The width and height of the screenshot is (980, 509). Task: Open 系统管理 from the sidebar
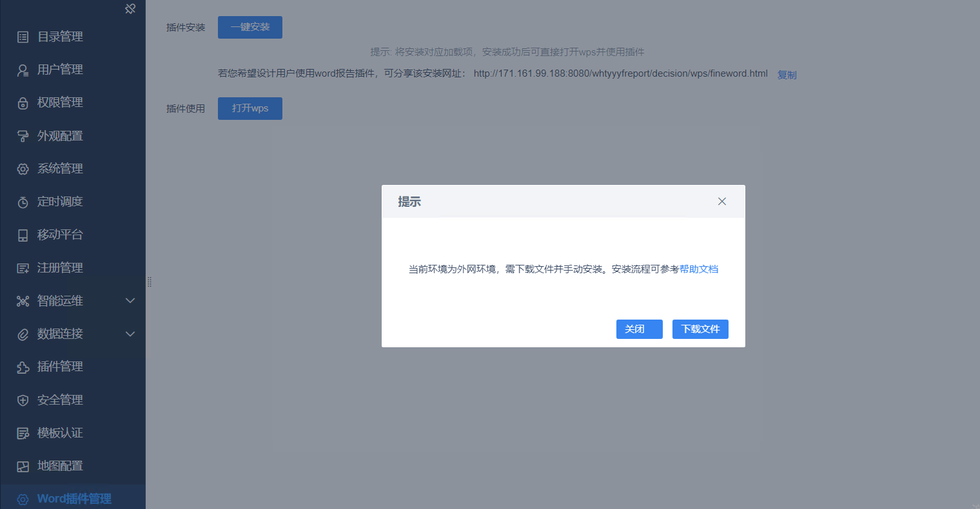pos(73,169)
